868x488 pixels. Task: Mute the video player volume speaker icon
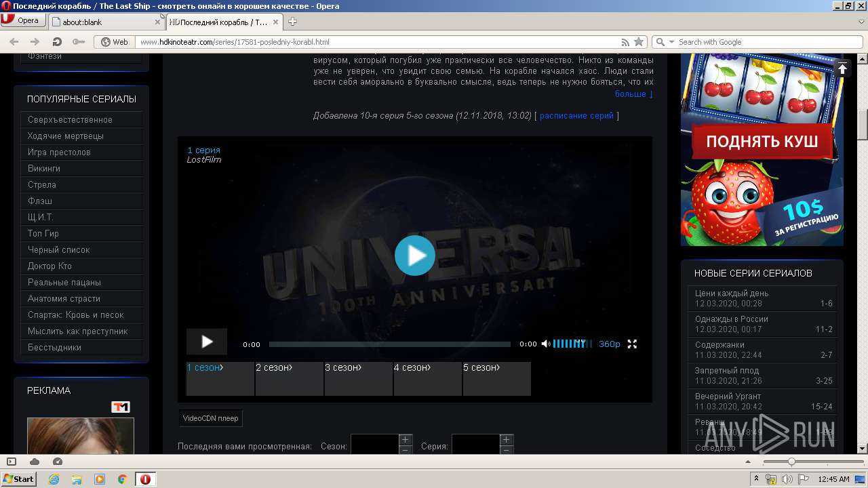(x=546, y=344)
